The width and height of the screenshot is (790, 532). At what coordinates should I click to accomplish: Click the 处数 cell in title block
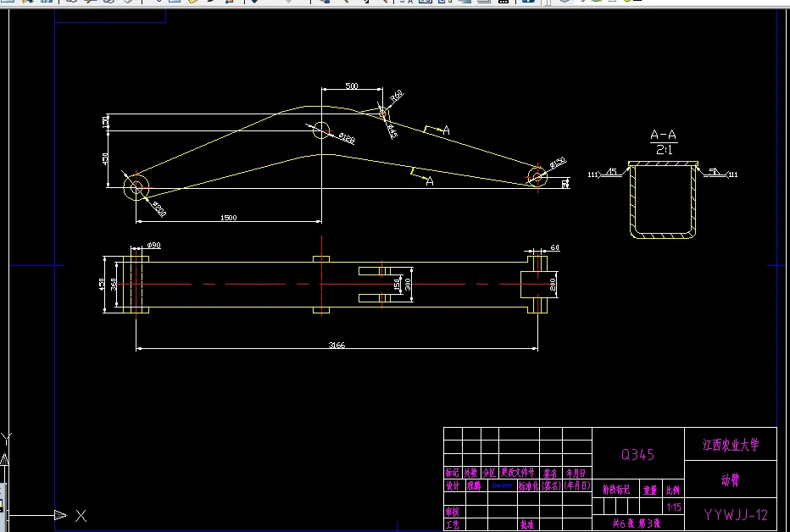point(471,473)
